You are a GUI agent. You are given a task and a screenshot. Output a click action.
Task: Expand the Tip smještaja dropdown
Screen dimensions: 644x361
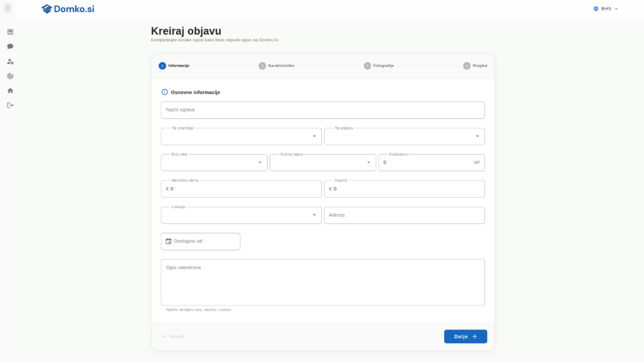tap(241, 136)
